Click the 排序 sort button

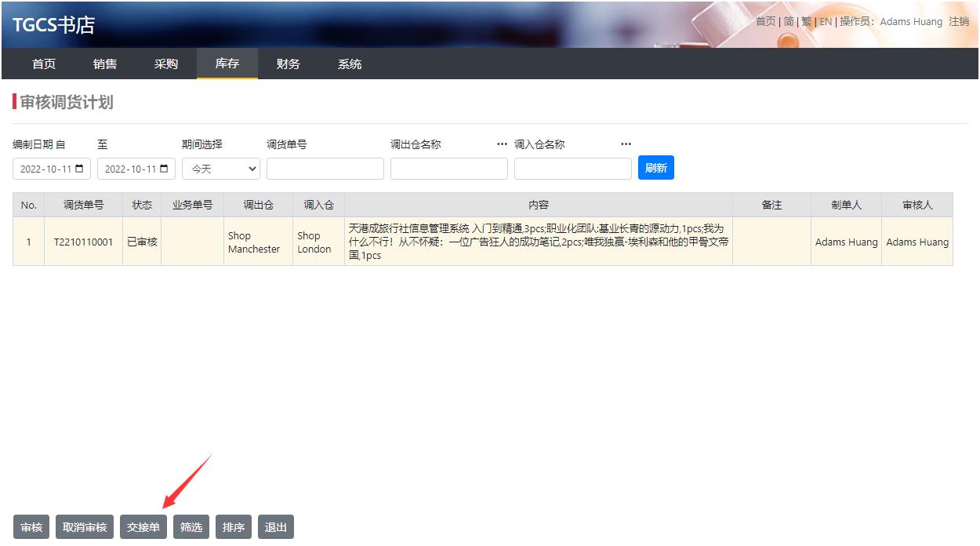click(x=234, y=527)
